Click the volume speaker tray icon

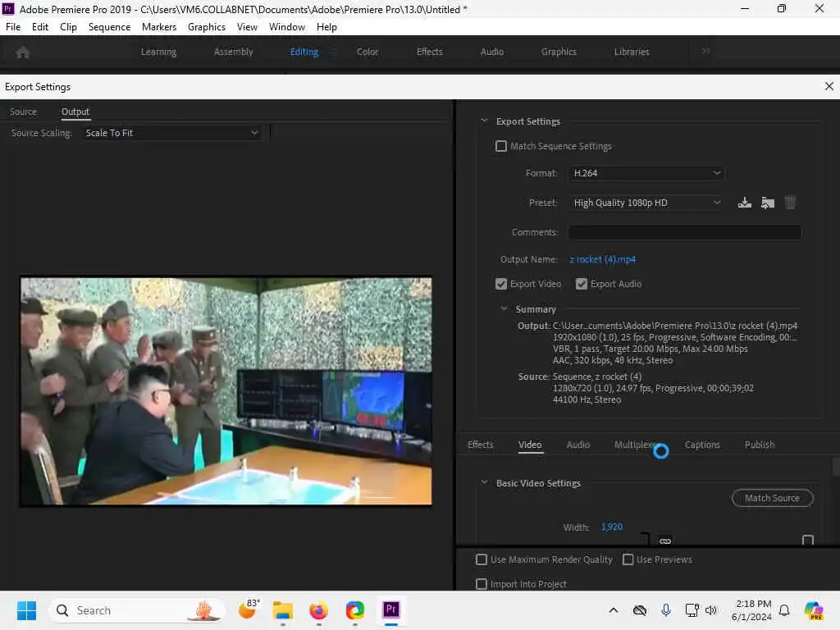click(711, 610)
